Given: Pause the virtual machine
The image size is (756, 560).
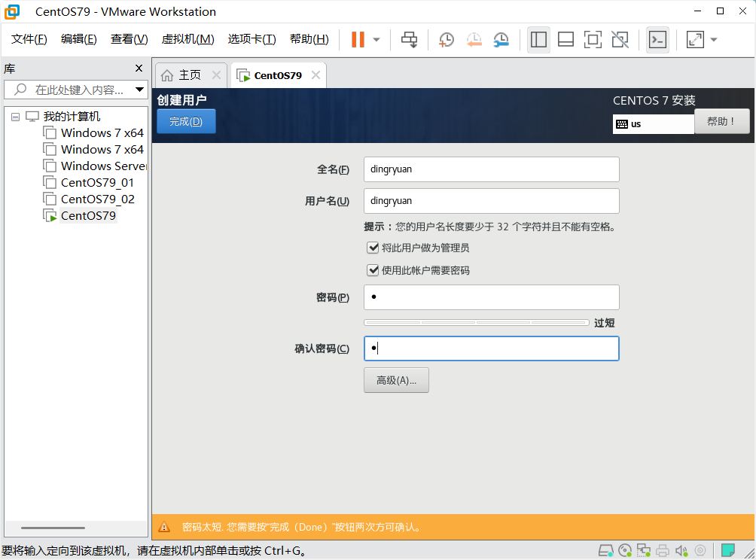Looking at the screenshot, I should click(358, 40).
